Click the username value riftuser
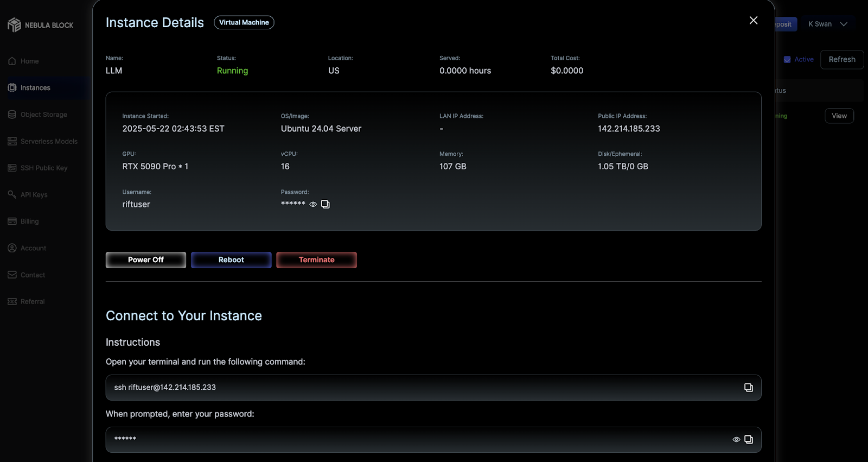 click(136, 204)
